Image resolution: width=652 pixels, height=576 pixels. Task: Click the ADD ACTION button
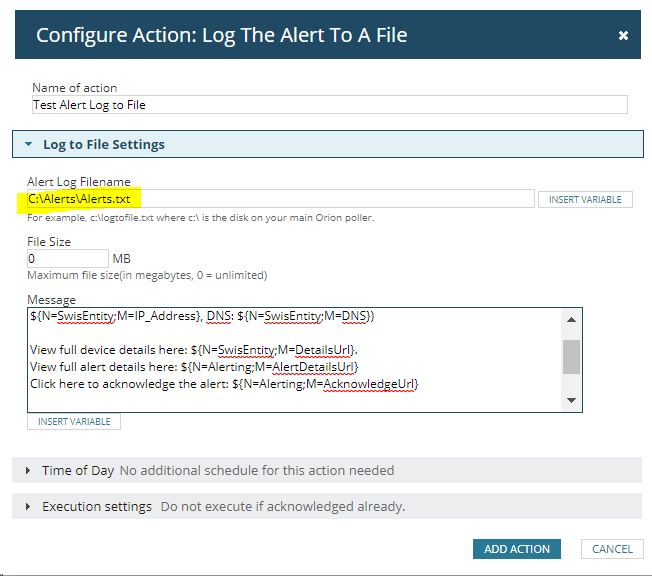pos(517,549)
